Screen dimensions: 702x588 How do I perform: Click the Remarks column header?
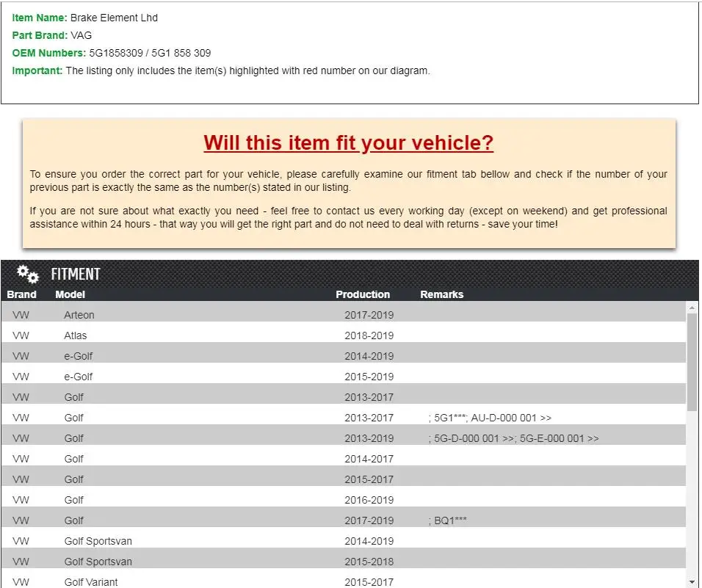(x=441, y=294)
